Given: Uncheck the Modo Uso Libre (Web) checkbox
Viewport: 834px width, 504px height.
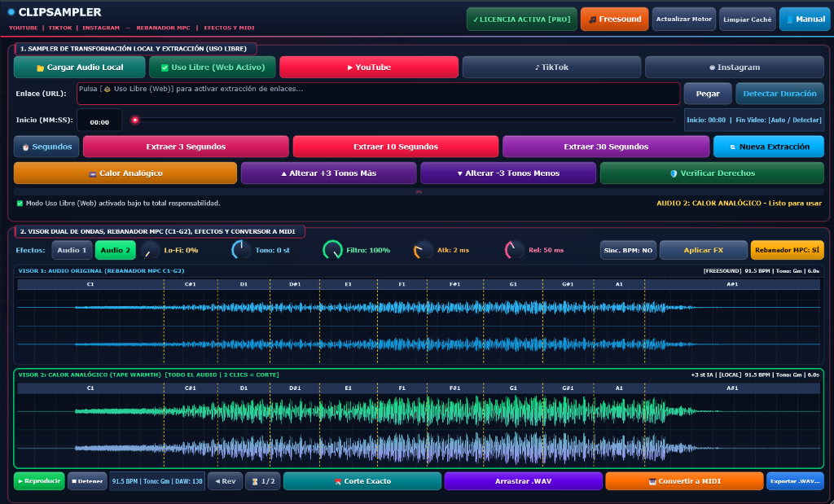Looking at the screenshot, I should [20, 203].
